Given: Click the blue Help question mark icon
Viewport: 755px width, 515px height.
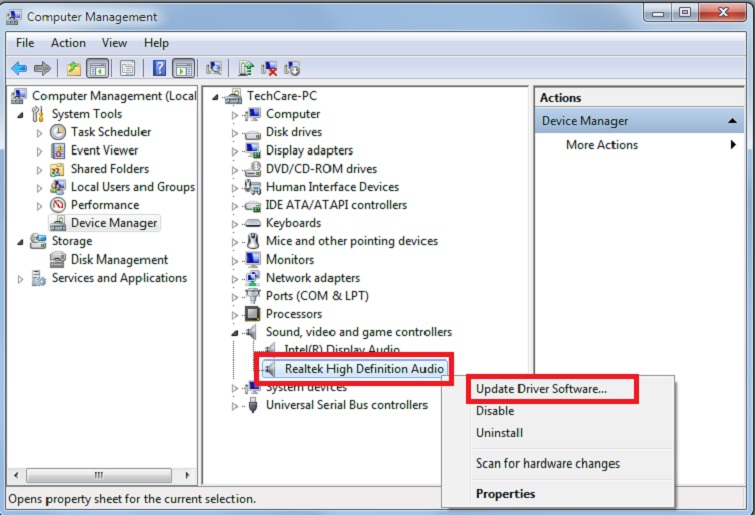Looking at the screenshot, I should (157, 68).
